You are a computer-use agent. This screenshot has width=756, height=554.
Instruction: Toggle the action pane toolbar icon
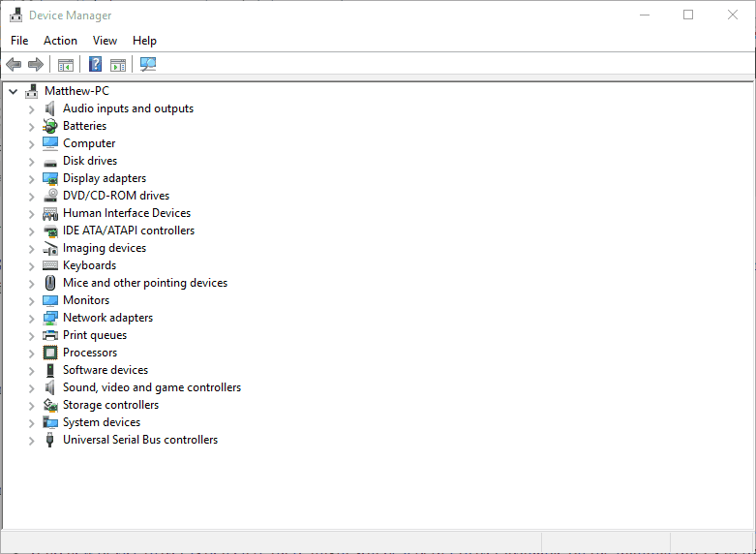click(x=118, y=65)
